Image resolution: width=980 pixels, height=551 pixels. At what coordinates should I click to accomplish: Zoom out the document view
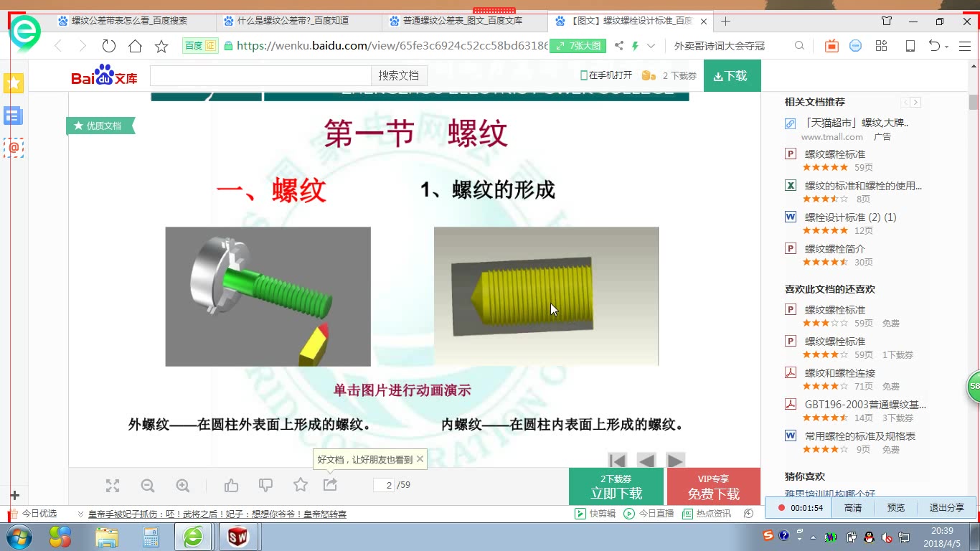(148, 485)
